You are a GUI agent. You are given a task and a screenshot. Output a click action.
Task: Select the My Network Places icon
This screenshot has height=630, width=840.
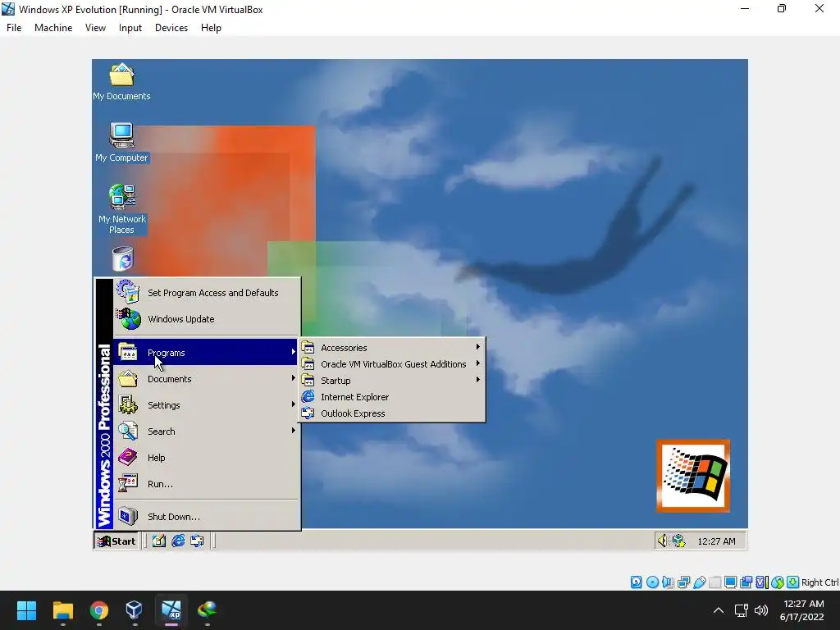pyautogui.click(x=121, y=209)
